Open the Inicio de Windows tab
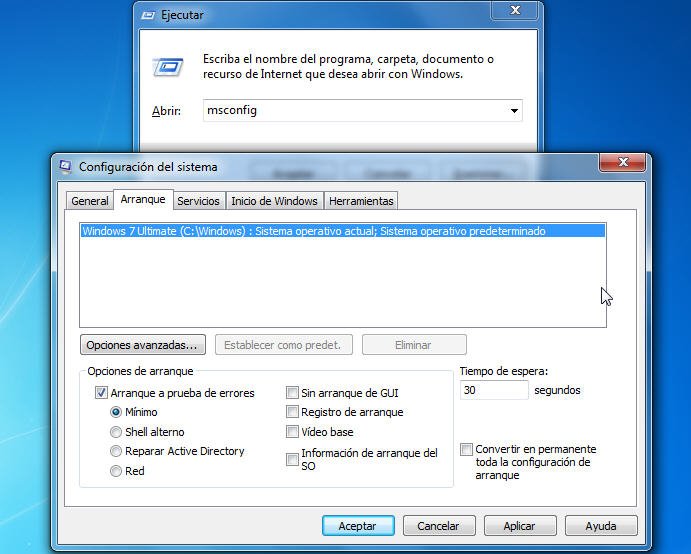The height and width of the screenshot is (554, 691). click(x=274, y=201)
